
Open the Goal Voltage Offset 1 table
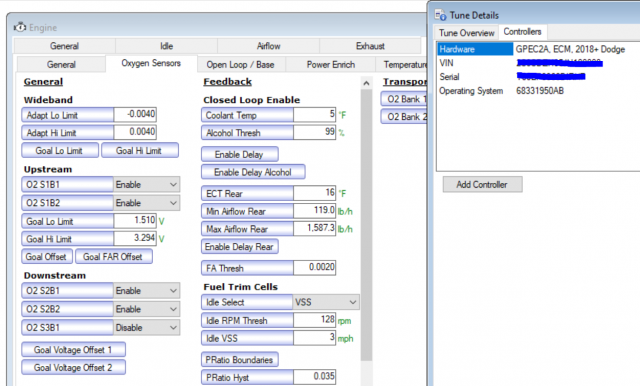(73, 350)
